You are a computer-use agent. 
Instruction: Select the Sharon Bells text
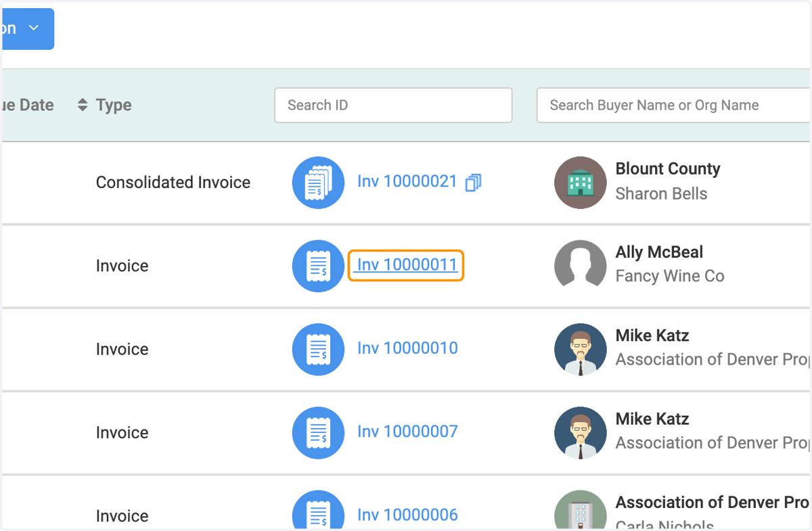point(661,193)
